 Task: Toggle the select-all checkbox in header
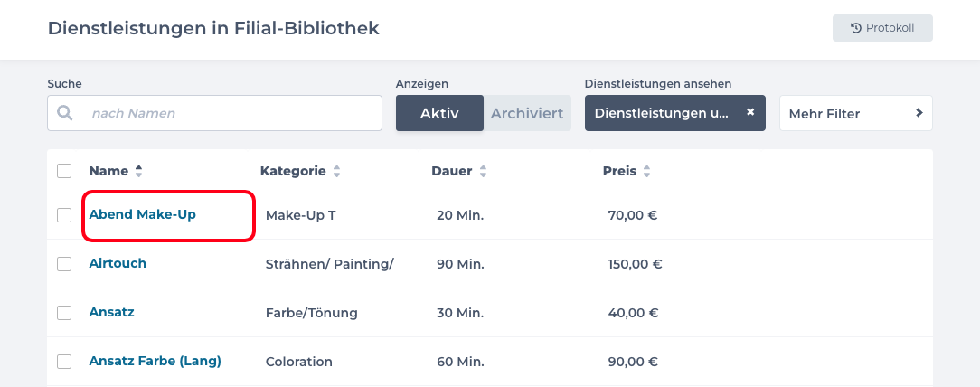pyautogui.click(x=64, y=171)
